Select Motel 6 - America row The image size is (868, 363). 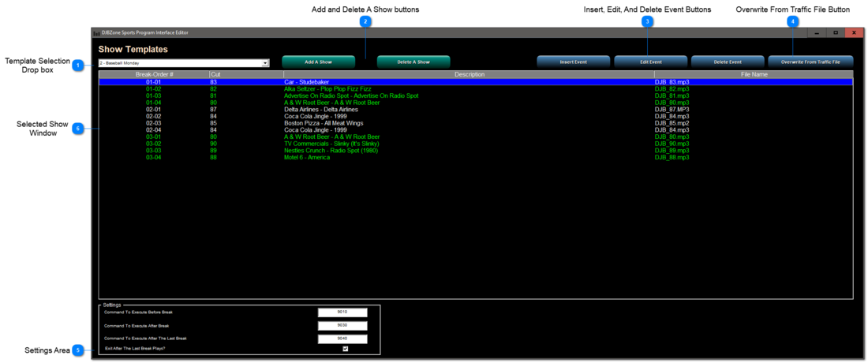[x=476, y=157]
